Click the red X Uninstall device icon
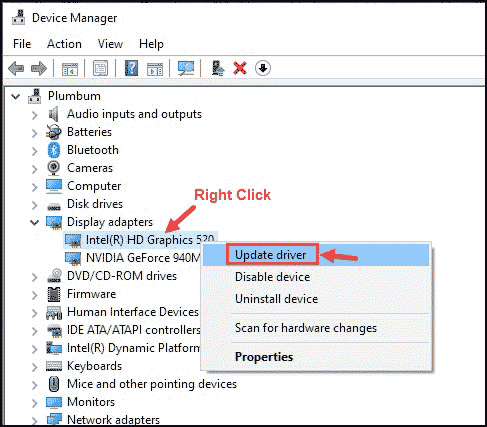Image resolution: width=487 pixels, height=427 pixels. click(240, 68)
